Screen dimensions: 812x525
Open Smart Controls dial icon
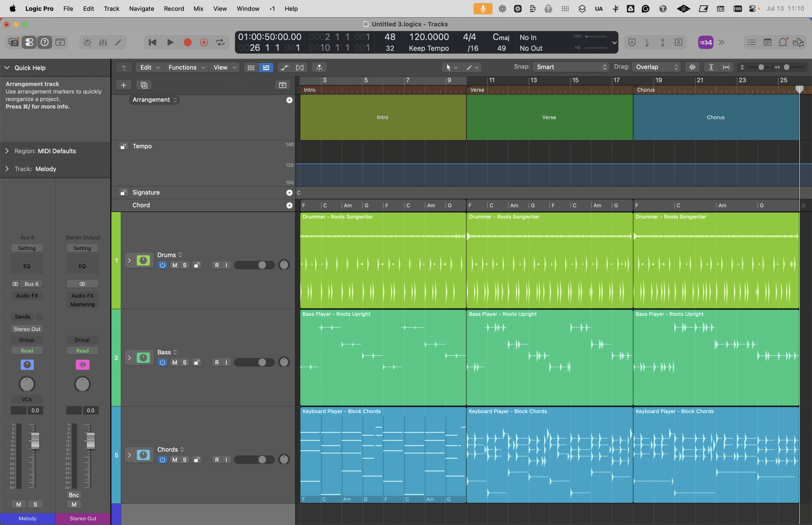[x=87, y=42]
